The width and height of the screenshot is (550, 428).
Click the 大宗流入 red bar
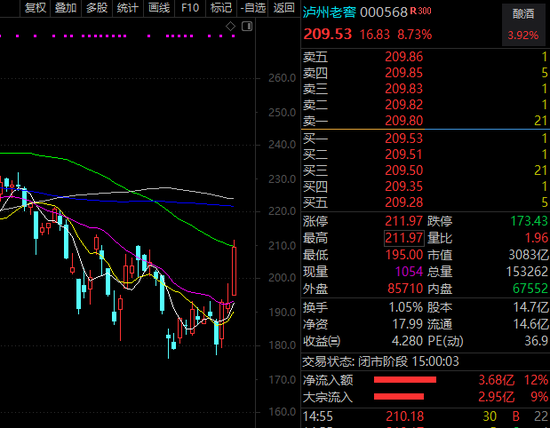(399, 397)
